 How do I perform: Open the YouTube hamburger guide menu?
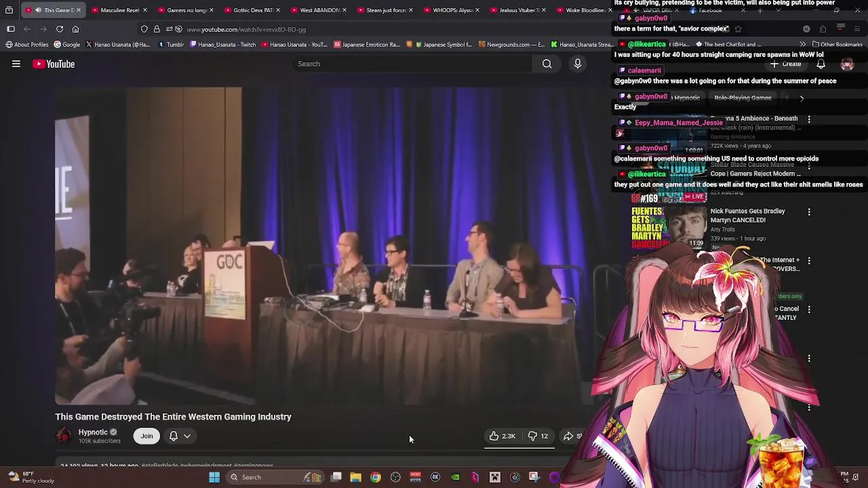pos(16,64)
